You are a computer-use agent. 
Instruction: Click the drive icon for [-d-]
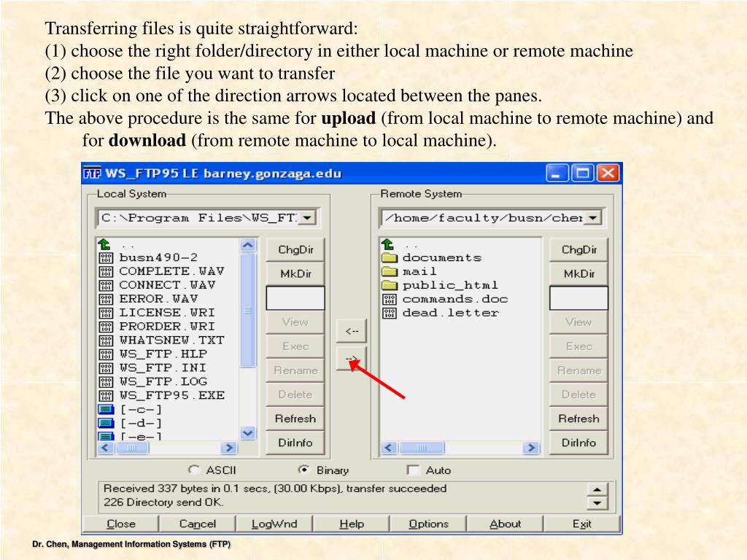106,424
